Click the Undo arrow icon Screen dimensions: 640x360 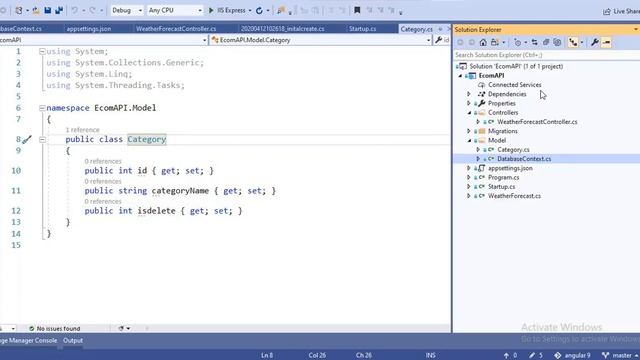pos(74,10)
